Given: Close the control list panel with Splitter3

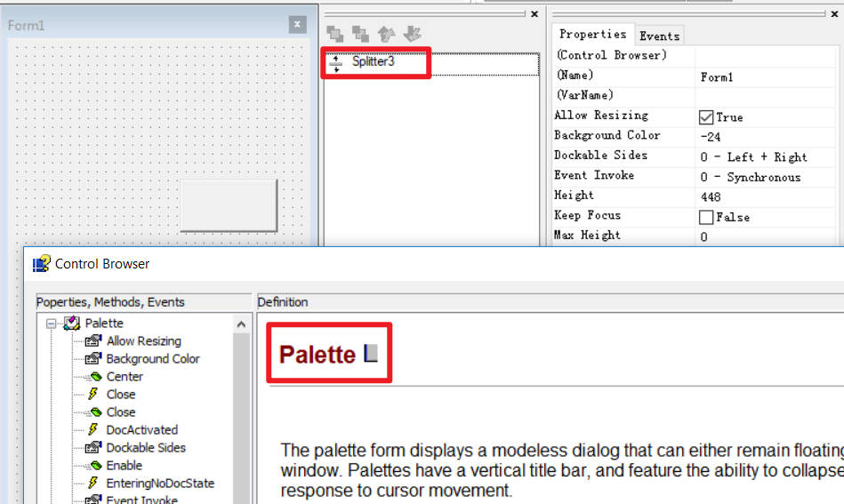Looking at the screenshot, I should [x=535, y=14].
